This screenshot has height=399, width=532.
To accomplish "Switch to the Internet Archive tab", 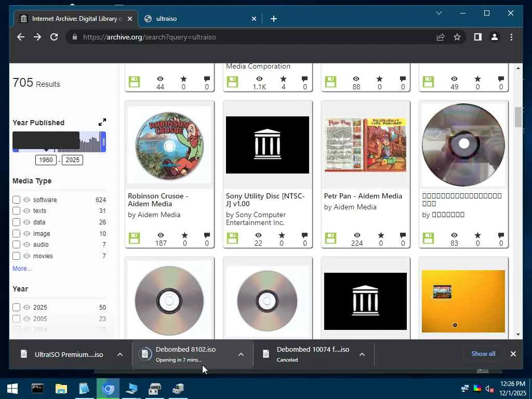I will pyautogui.click(x=76, y=19).
